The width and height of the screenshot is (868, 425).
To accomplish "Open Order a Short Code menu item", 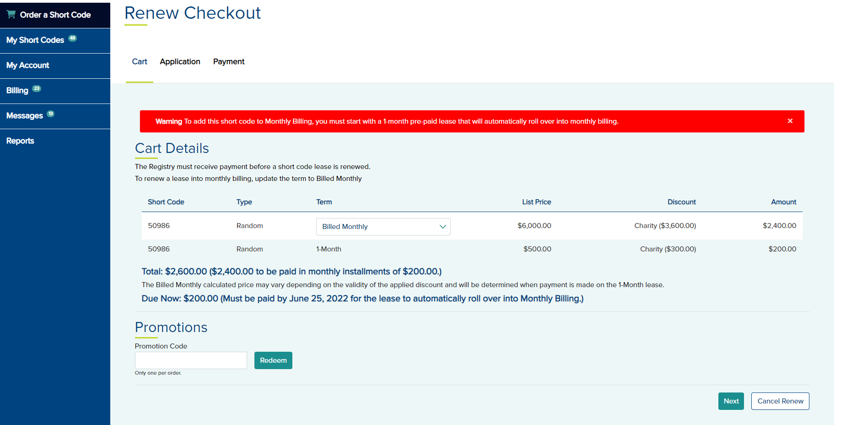I will (55, 15).
